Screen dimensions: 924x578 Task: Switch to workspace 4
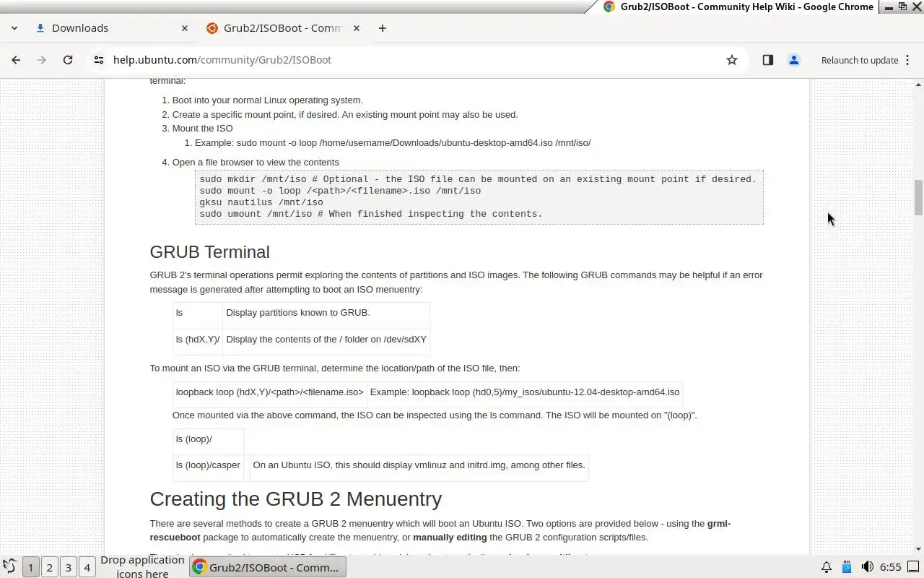(x=87, y=567)
